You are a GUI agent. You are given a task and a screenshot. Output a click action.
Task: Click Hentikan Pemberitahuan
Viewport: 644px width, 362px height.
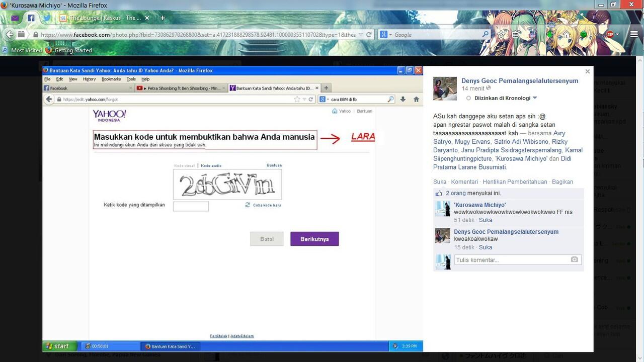pos(515,182)
